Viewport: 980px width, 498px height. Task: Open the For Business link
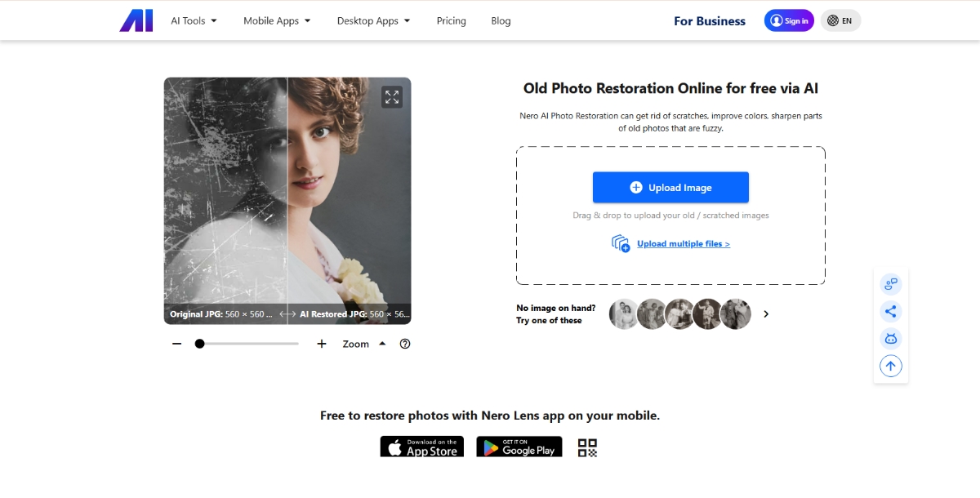(710, 21)
